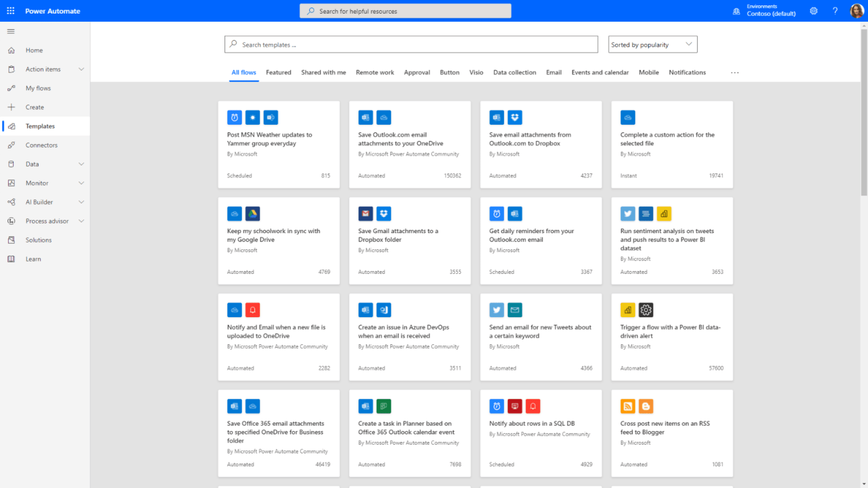This screenshot has width=868, height=488.
Task: Expand the Monitor section chevron
Action: tap(81, 183)
